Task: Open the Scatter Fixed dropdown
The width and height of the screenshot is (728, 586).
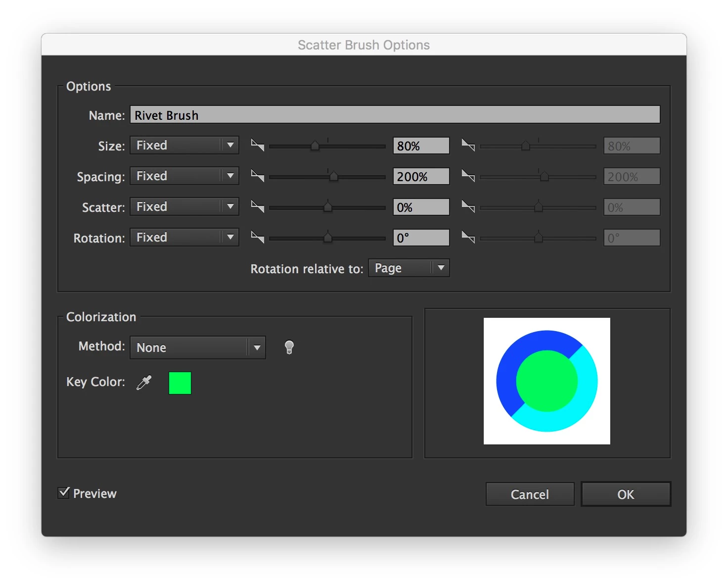Action: click(184, 207)
